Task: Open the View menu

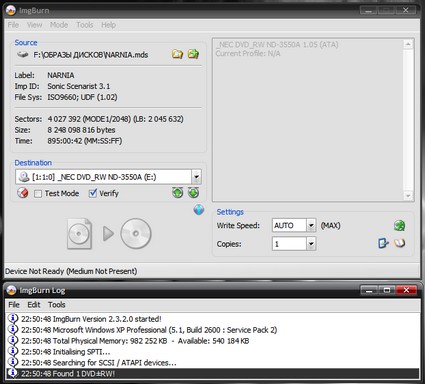Action: (35, 25)
